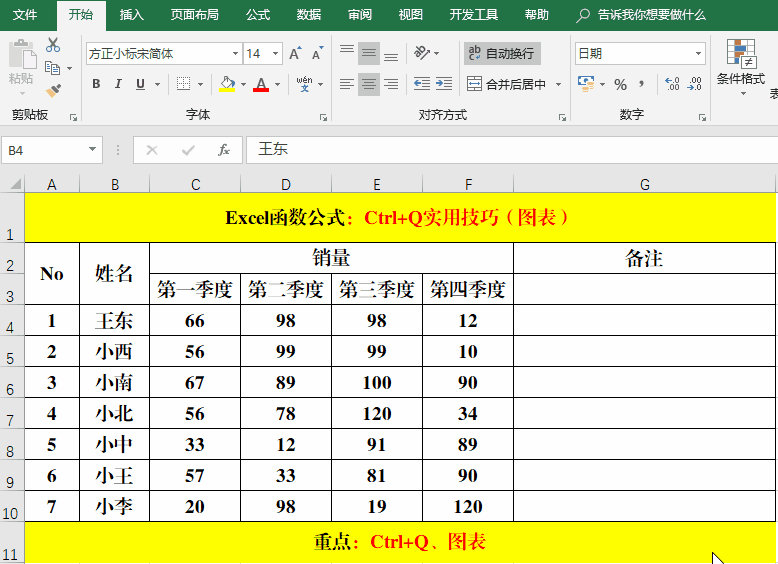Switch to the 视图 tab
Screen dimensions: 778x564
[411, 14]
